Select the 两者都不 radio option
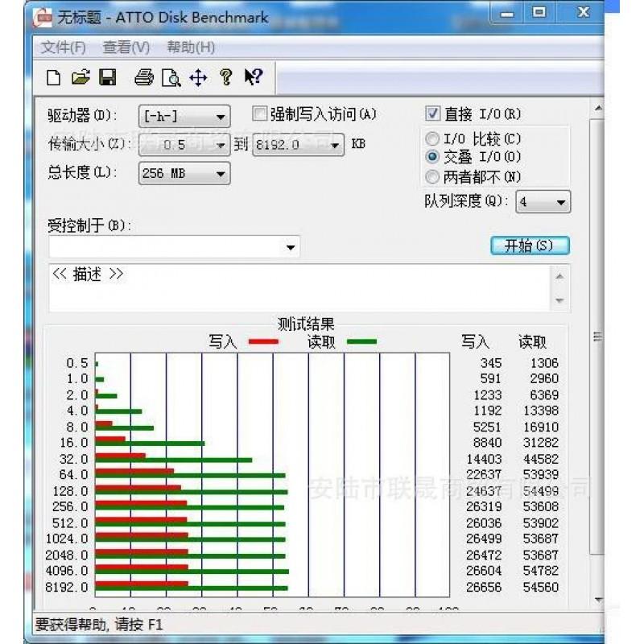Screen dimensions: 644x644 coord(432,176)
